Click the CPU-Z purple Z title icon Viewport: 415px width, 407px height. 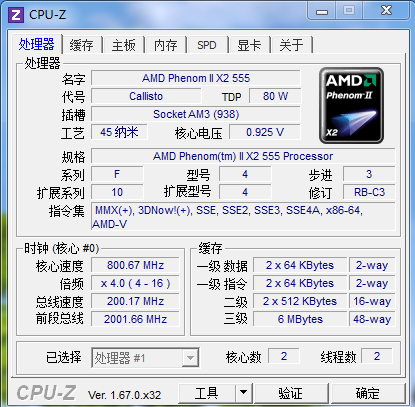[x=16, y=15]
